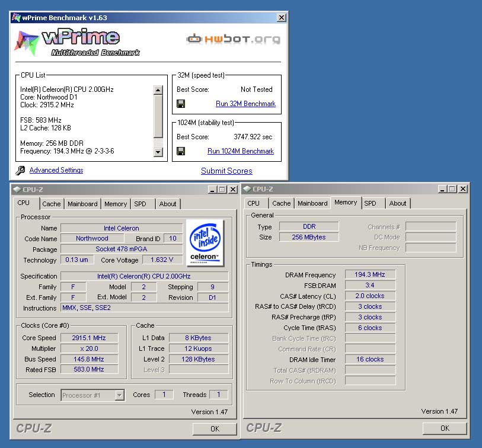Click the wPrime colorful logo graphic
This screenshot has width=482, height=448.
point(27,43)
